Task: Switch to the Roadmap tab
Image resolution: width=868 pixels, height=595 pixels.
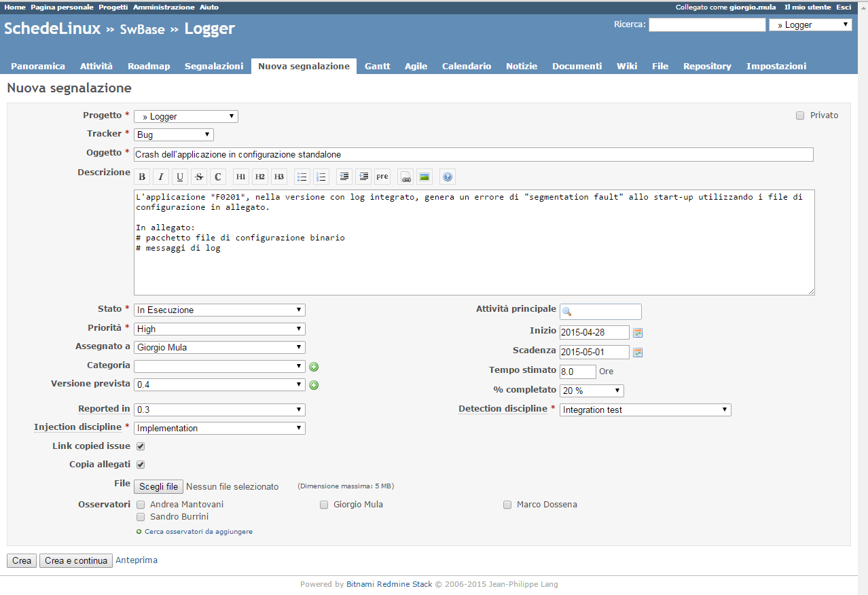Action: (149, 66)
